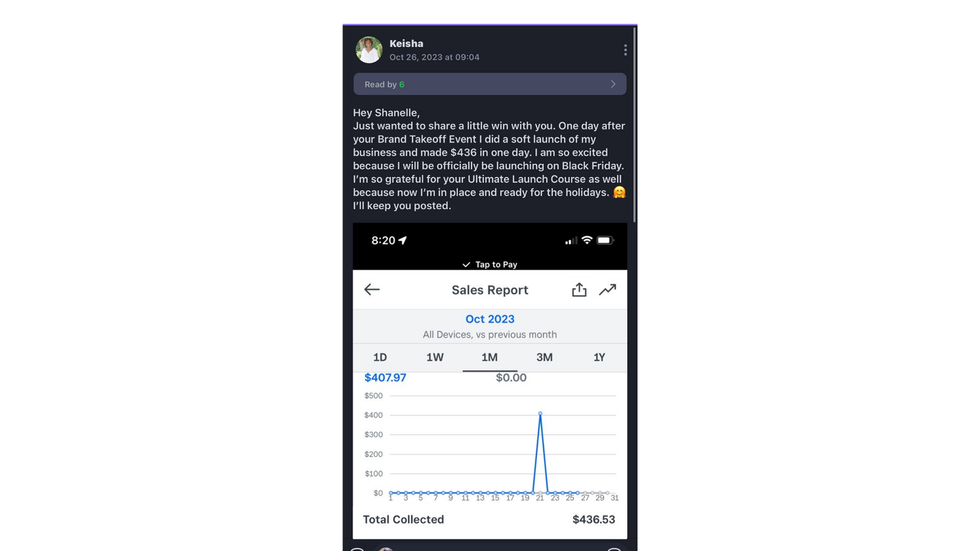Click the Total Collected row

coord(490,520)
